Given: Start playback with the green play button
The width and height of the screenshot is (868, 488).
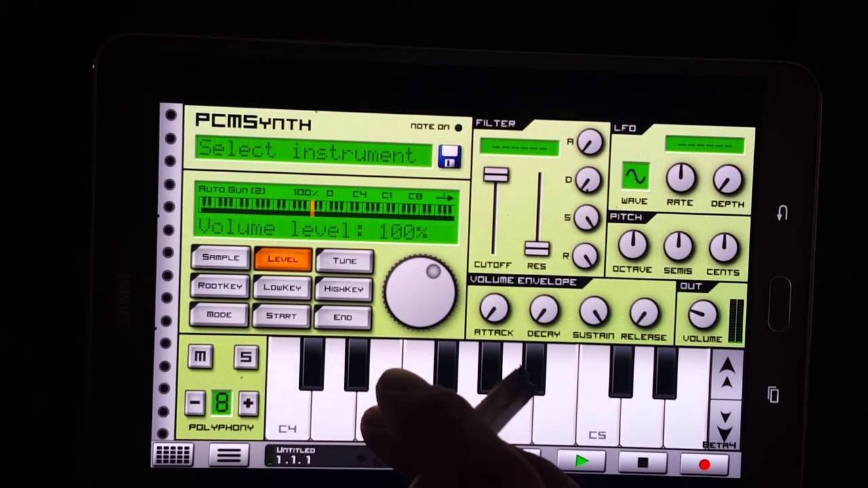Looking at the screenshot, I should (x=582, y=462).
